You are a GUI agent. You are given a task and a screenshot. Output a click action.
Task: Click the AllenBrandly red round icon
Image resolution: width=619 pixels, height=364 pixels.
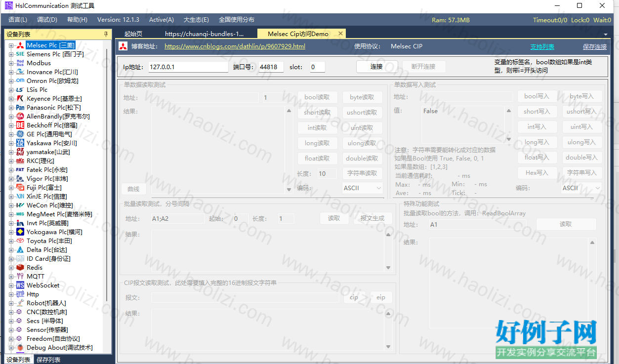pos(20,117)
